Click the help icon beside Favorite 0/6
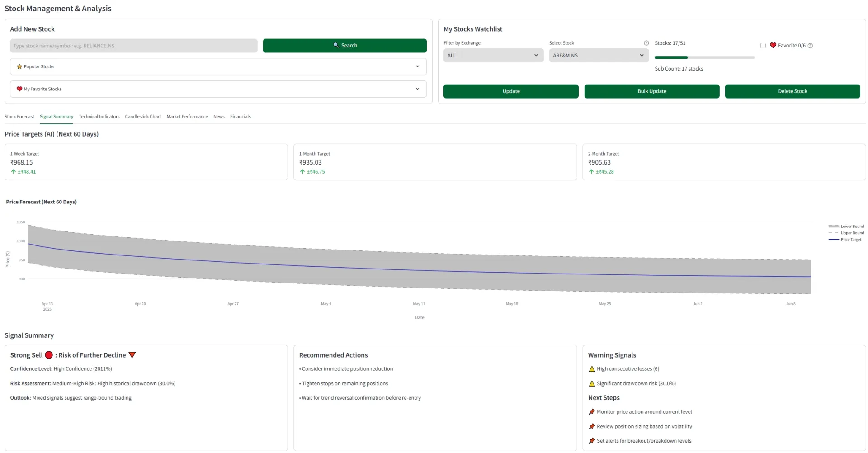868x453 pixels. coord(810,46)
